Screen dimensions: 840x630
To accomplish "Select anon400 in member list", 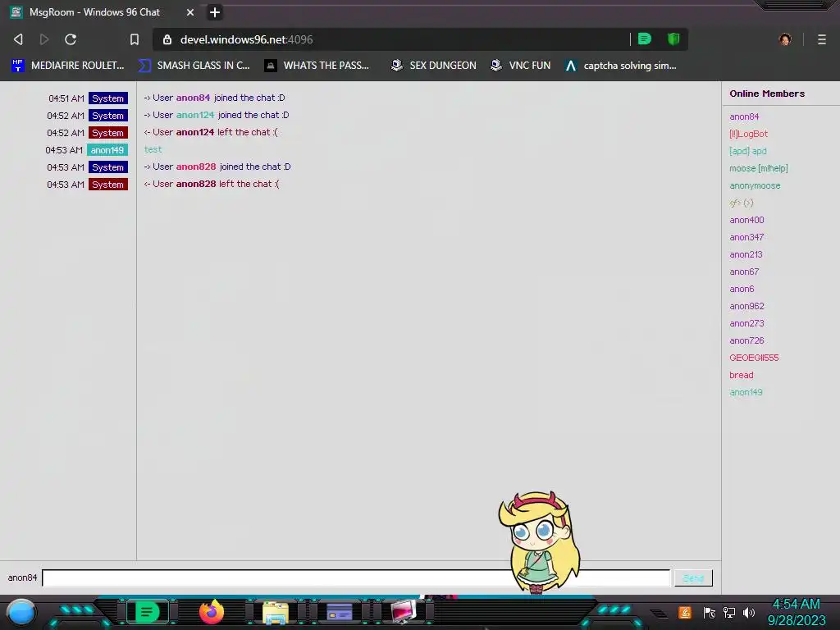I will tap(746, 220).
